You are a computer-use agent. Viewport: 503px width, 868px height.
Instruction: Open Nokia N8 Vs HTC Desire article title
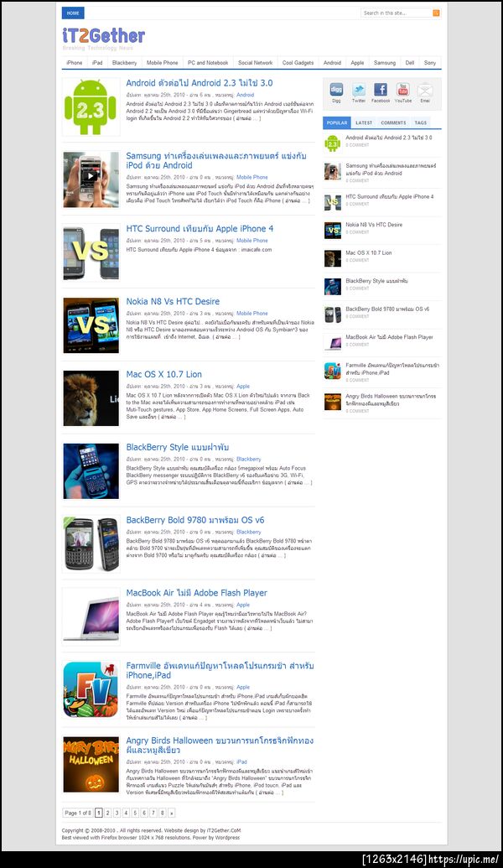click(173, 302)
